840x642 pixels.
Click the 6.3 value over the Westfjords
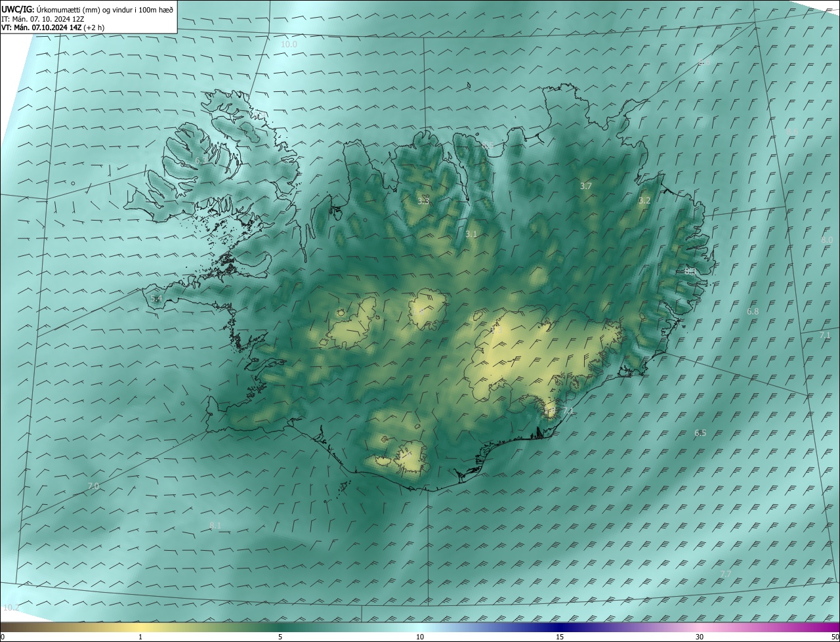201,160
